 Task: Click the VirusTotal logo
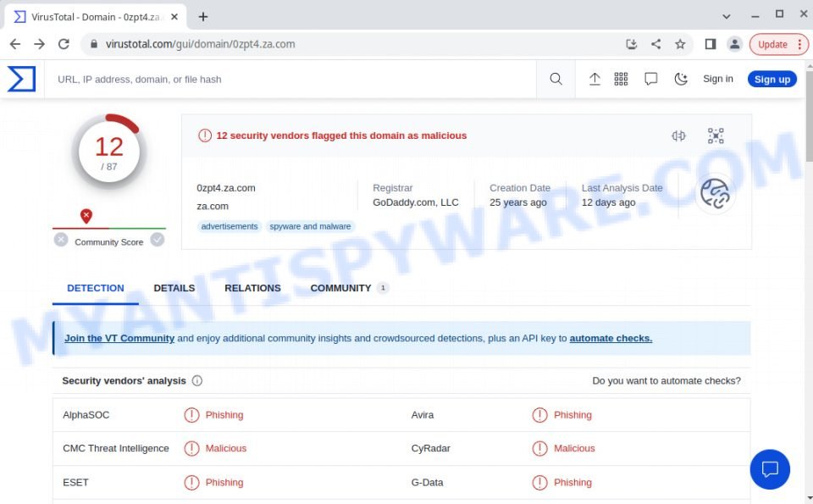pyautogui.click(x=23, y=78)
